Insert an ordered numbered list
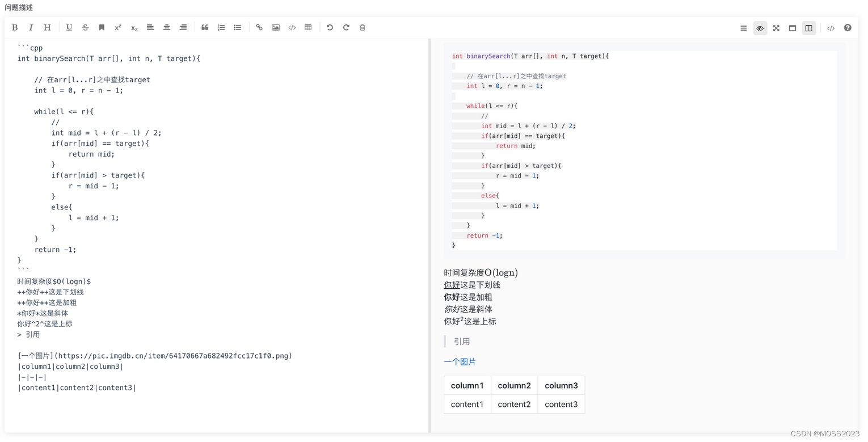The image size is (868, 442). click(221, 27)
